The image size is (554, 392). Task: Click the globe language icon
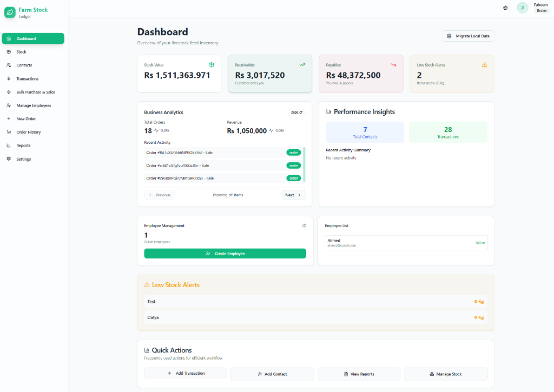click(505, 8)
